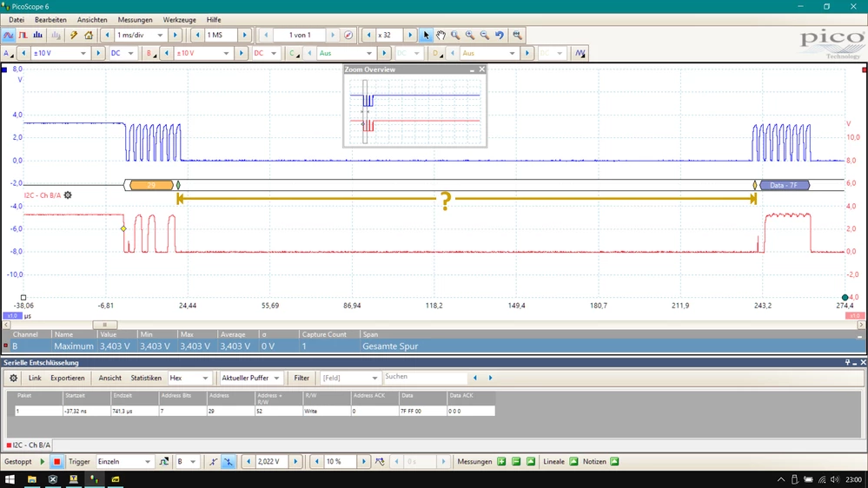Click the Filter button
The width and height of the screenshot is (868, 488).
pos(301,378)
